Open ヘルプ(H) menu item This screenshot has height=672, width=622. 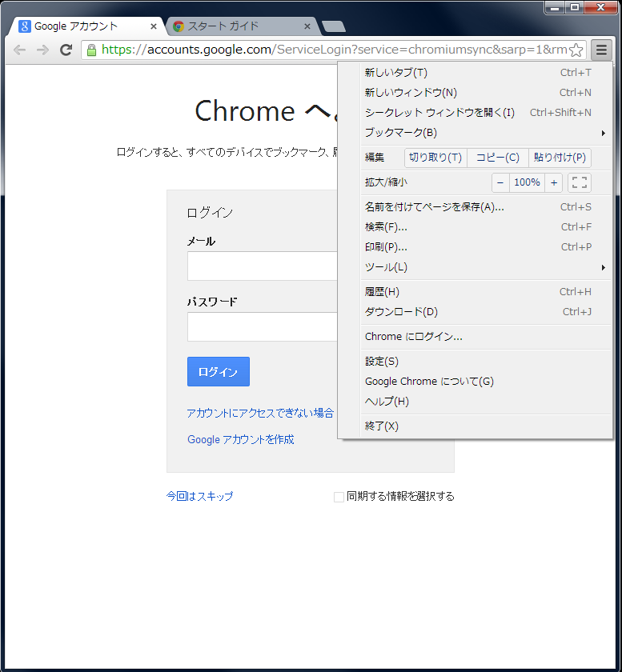[x=475, y=401]
